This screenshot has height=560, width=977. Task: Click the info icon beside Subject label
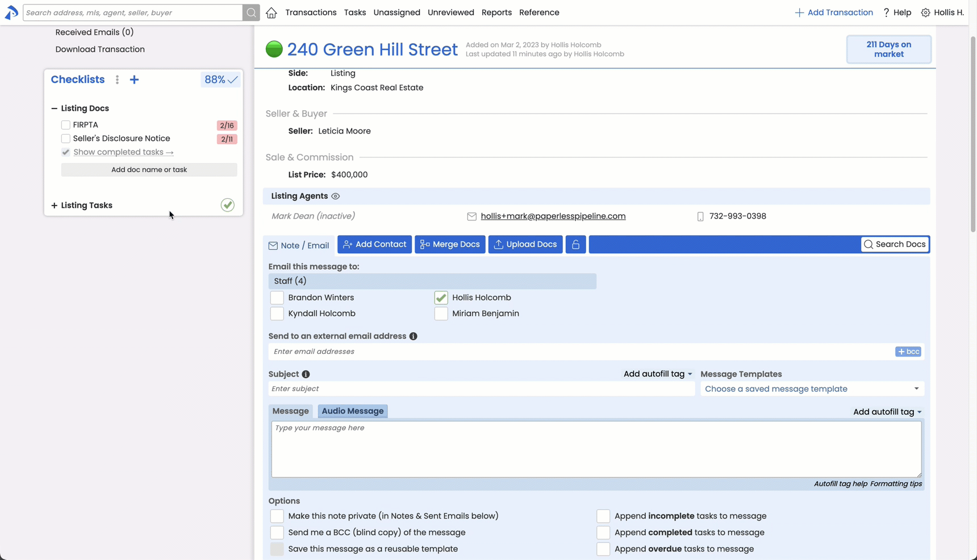(306, 374)
